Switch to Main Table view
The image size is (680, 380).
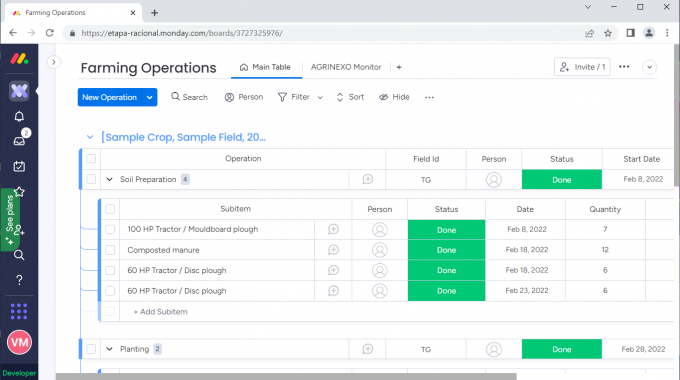point(265,67)
